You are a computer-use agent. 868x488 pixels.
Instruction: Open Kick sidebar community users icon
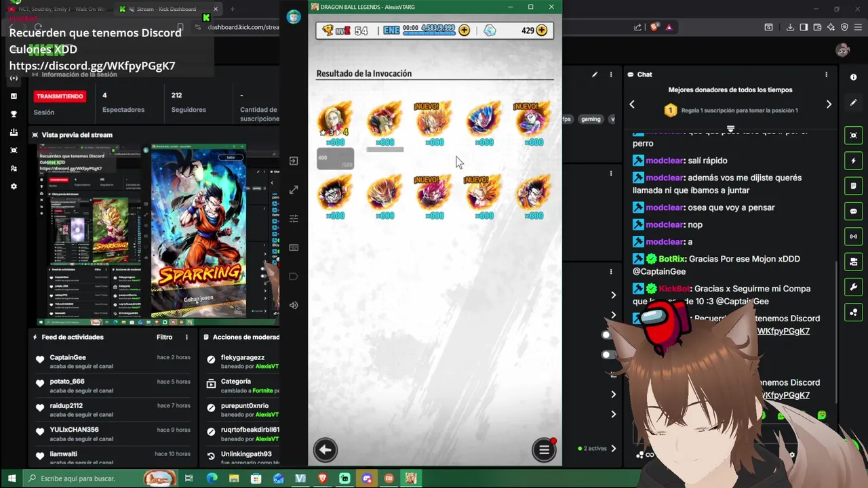click(14, 168)
